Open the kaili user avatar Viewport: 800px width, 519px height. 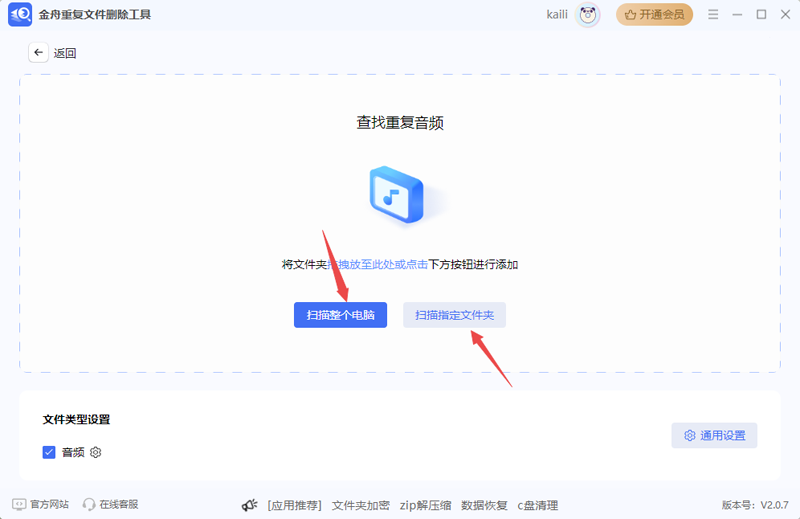point(587,15)
